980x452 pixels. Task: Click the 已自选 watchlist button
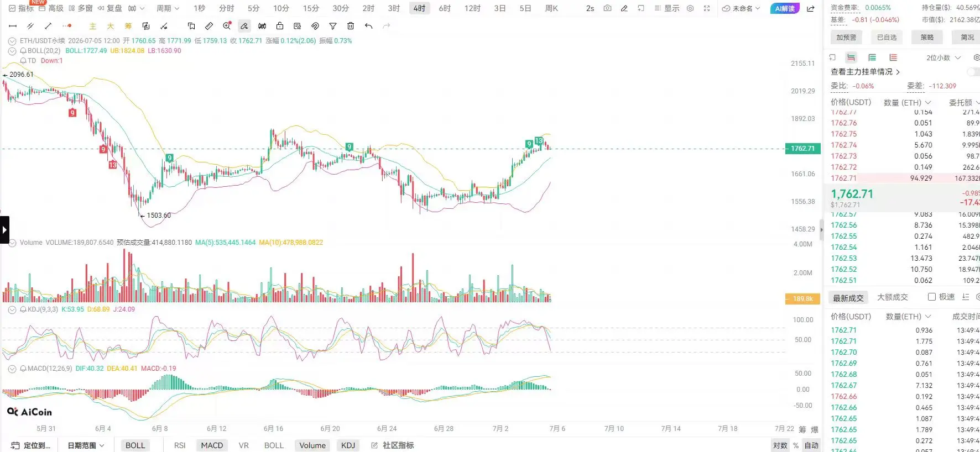[887, 37]
